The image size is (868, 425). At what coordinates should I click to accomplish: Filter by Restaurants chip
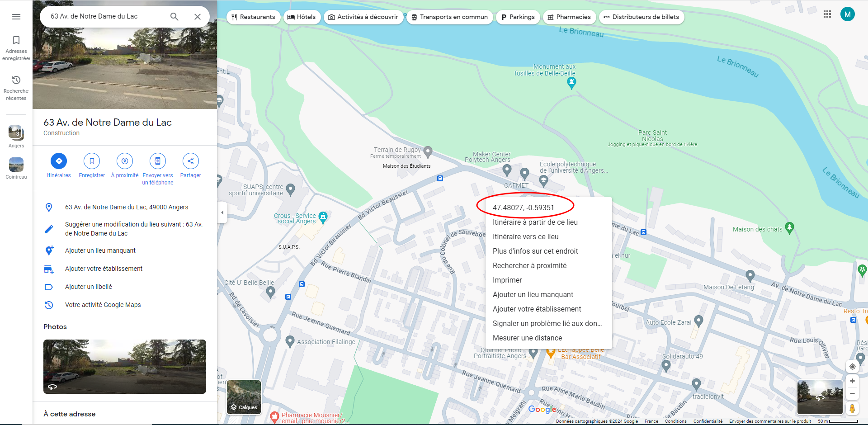[x=253, y=17]
